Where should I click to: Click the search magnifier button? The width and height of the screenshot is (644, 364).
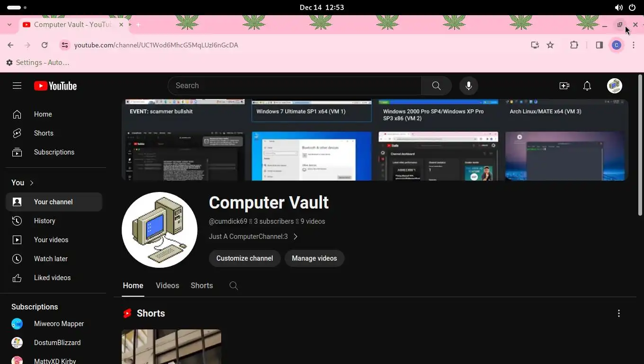436,86
